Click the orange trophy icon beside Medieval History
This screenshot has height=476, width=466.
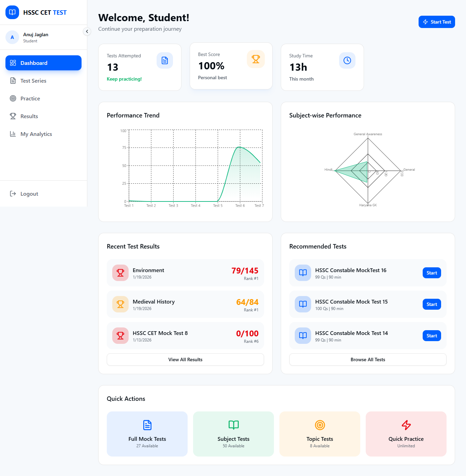[x=120, y=304]
